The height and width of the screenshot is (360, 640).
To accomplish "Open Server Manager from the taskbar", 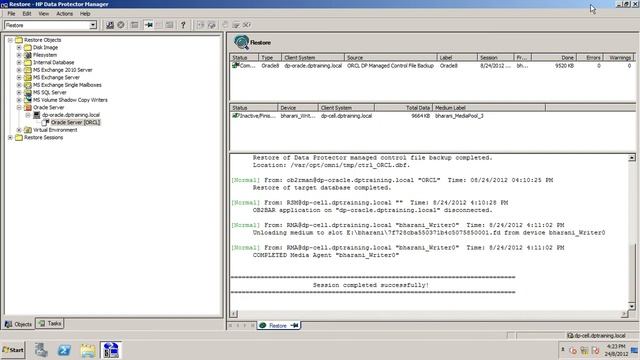I will point(41,350).
